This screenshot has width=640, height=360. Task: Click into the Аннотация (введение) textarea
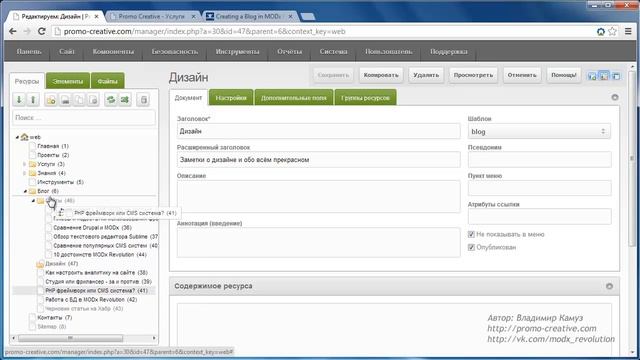click(x=318, y=242)
